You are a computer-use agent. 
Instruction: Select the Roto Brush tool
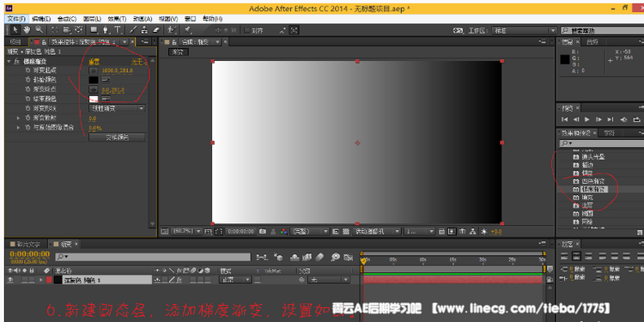tap(173, 29)
